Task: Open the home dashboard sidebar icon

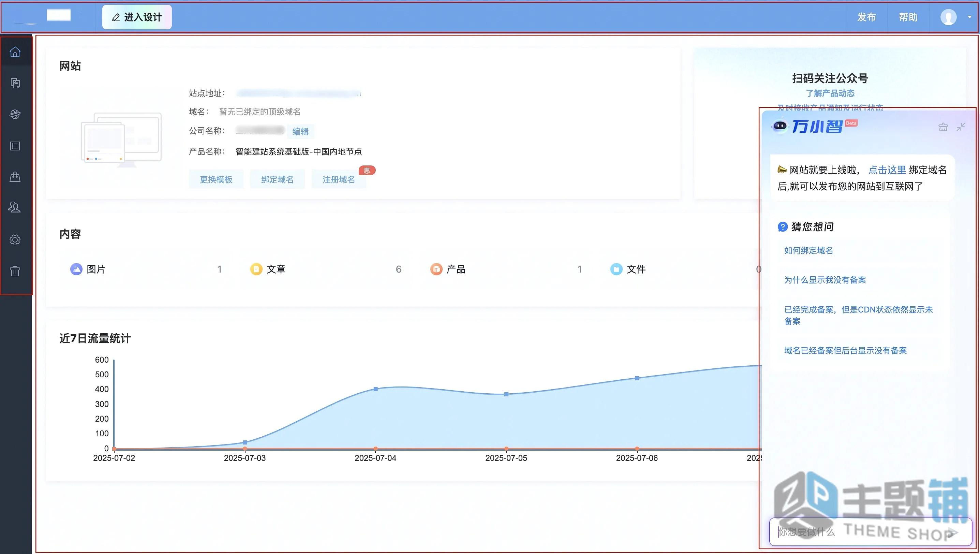Action: (15, 52)
